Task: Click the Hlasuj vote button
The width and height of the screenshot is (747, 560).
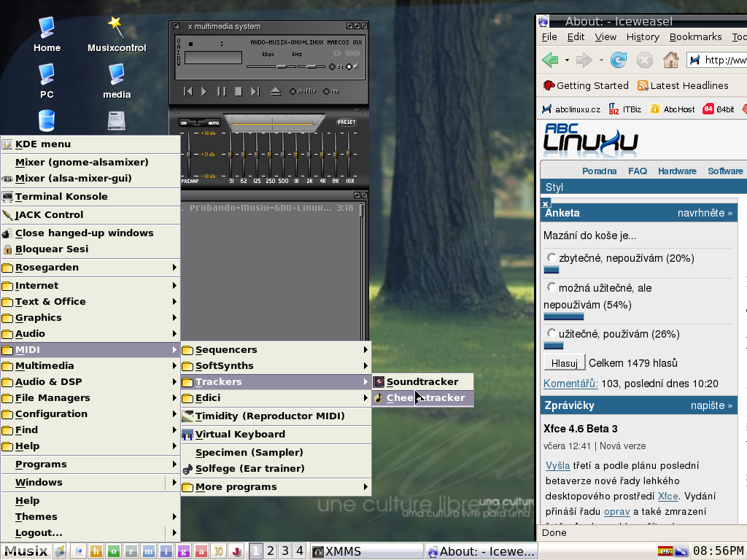Action: (x=565, y=363)
